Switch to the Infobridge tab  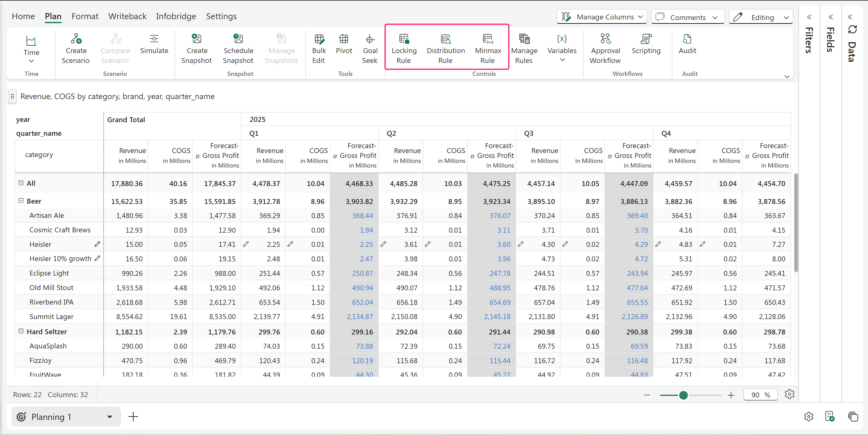[x=176, y=16]
